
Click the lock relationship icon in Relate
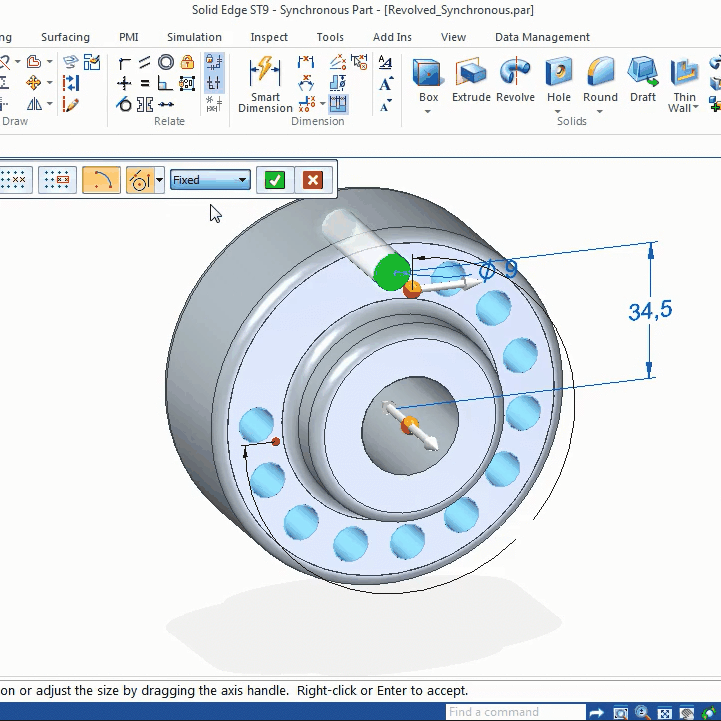(x=187, y=62)
